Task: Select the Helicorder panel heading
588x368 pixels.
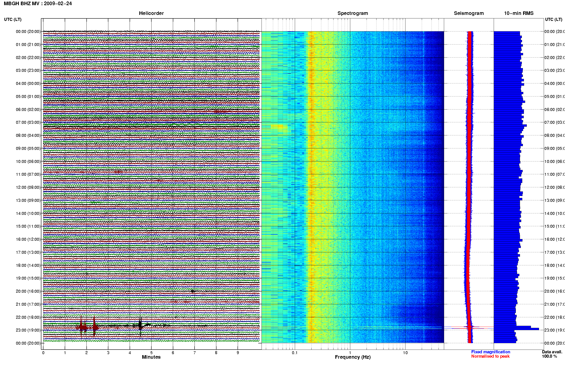Action: [151, 13]
